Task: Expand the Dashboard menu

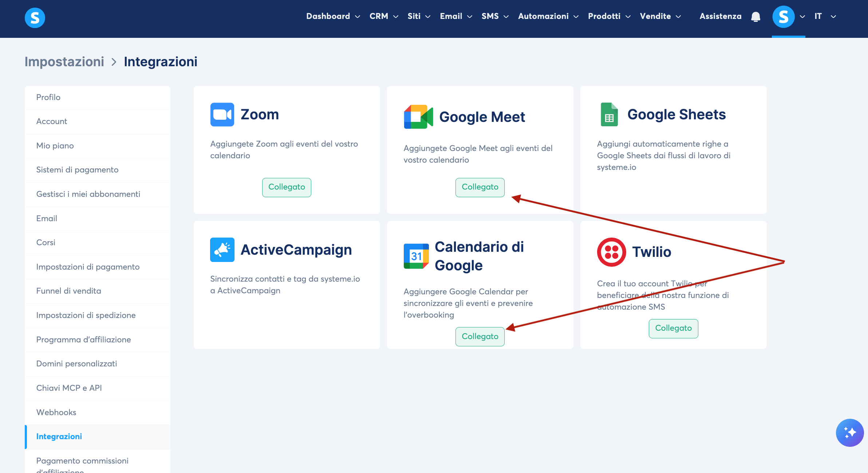Action: click(333, 16)
